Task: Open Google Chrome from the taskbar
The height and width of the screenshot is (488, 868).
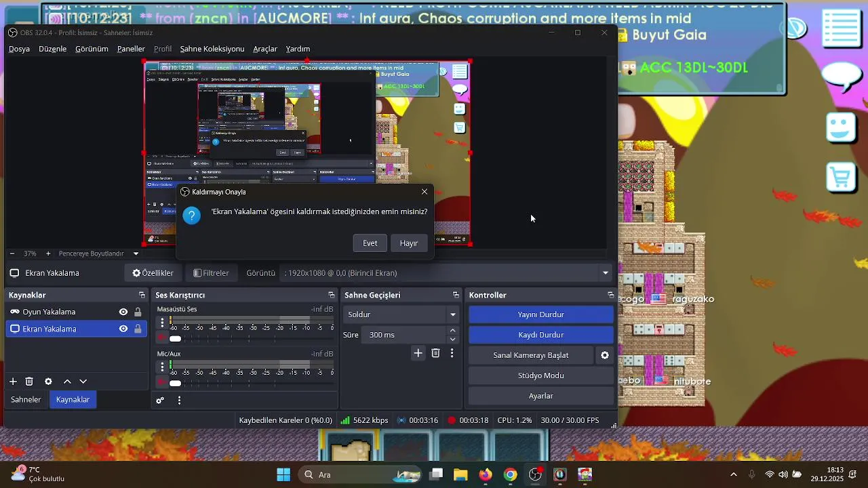Action: pos(510,474)
